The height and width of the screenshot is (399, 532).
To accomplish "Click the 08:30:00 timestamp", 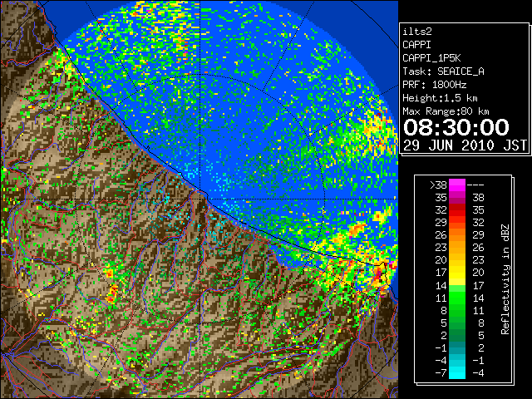I will coord(456,127).
